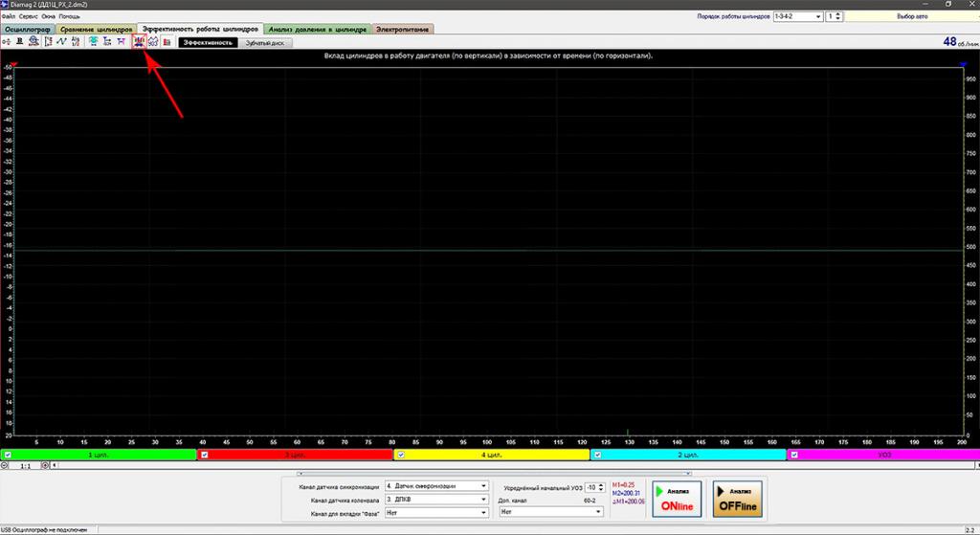The height and width of the screenshot is (535, 980).
Task: Start Анализ OFFline
Action: tap(738, 500)
